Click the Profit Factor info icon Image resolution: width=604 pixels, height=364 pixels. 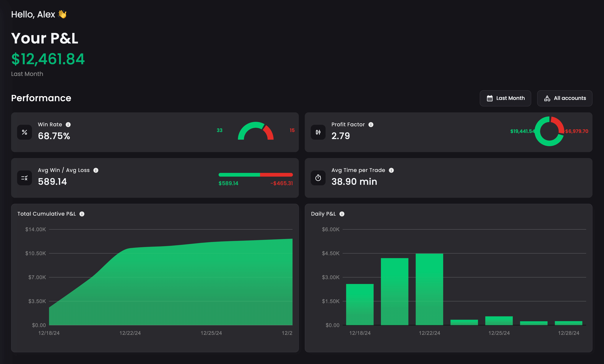tap(371, 124)
